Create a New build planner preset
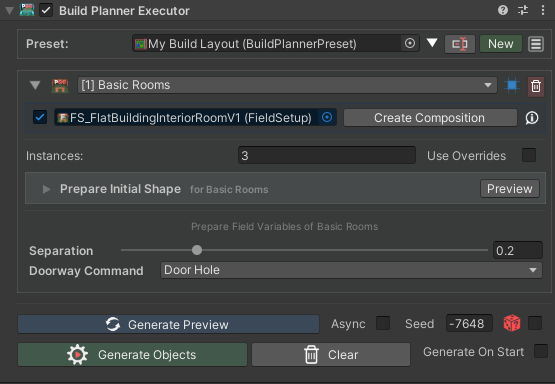This screenshot has width=555, height=384. pos(500,44)
